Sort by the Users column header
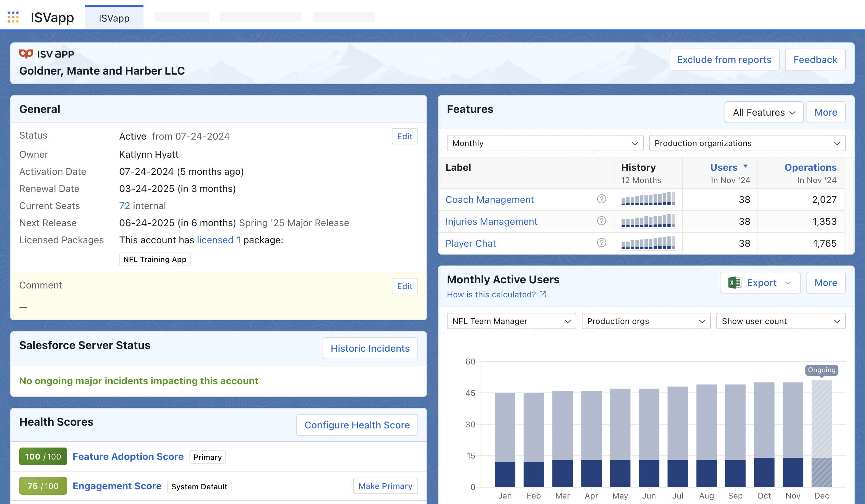 (x=724, y=167)
